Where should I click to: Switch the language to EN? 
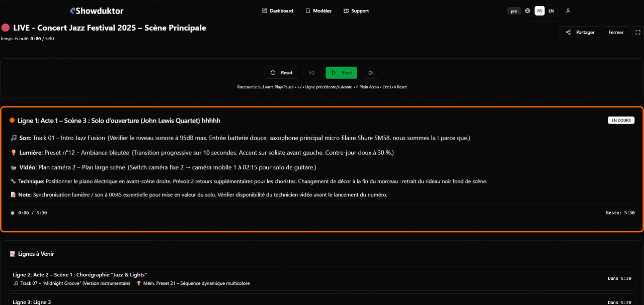[551, 11]
